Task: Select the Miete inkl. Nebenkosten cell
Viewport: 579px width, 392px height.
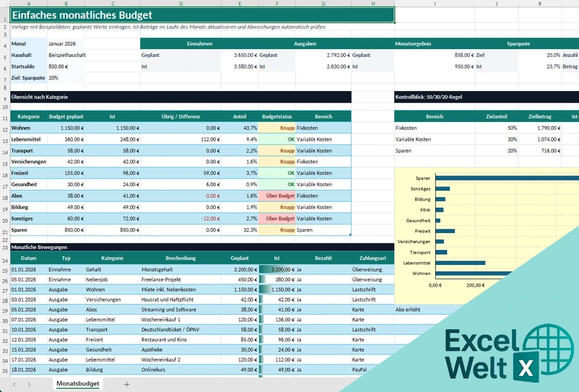Action: 181,289
